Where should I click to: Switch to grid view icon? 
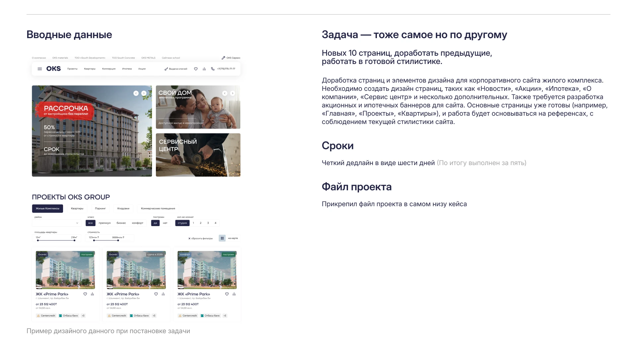click(222, 238)
